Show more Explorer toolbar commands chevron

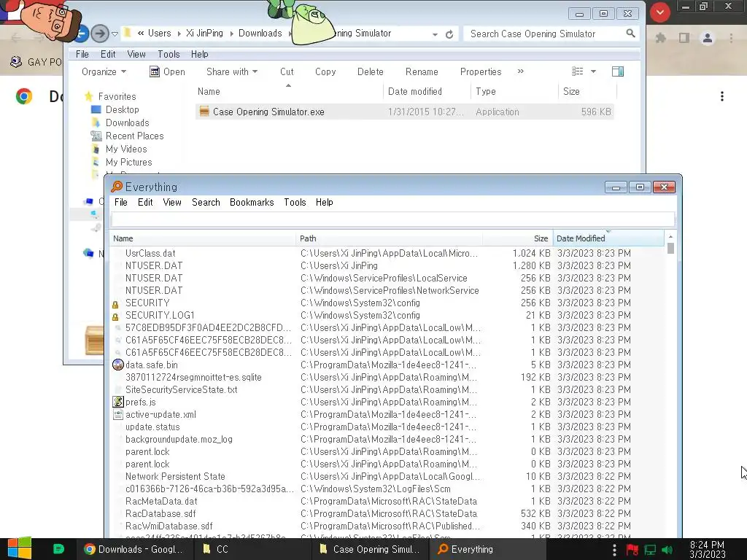521,71
